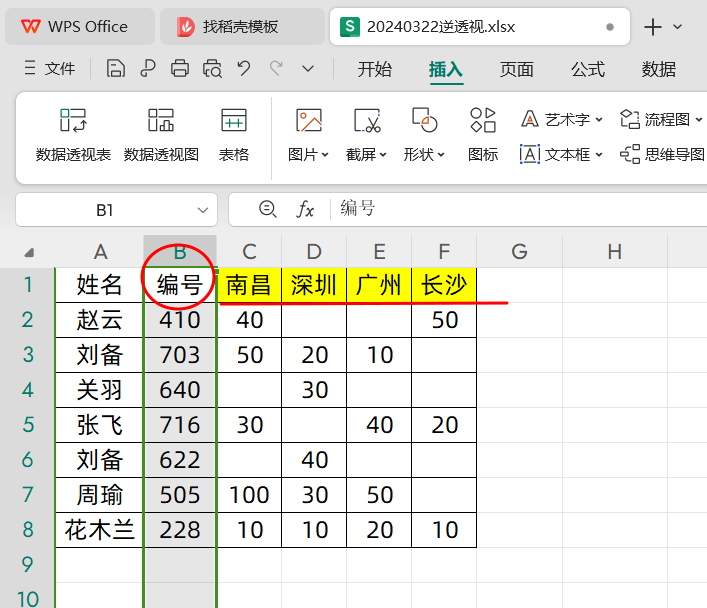Click the 思维导图 mind map button
Screen dimensions: 707x608
662,155
